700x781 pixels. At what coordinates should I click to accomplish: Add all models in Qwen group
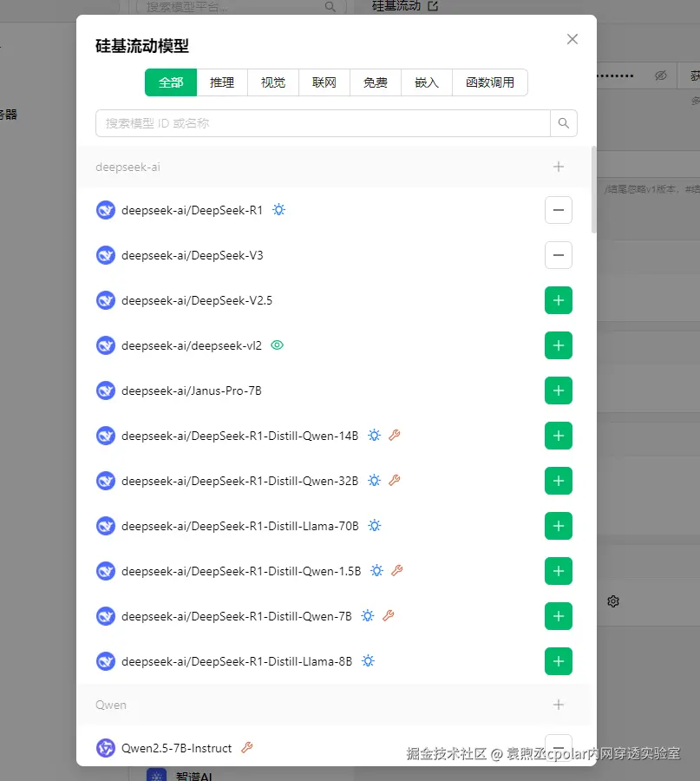click(558, 705)
